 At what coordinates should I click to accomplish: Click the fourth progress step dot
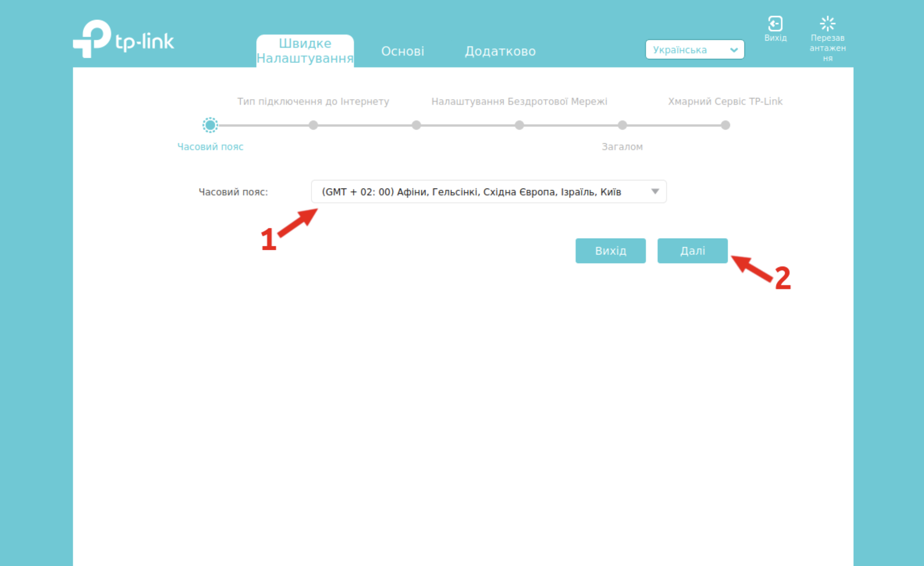coord(519,125)
